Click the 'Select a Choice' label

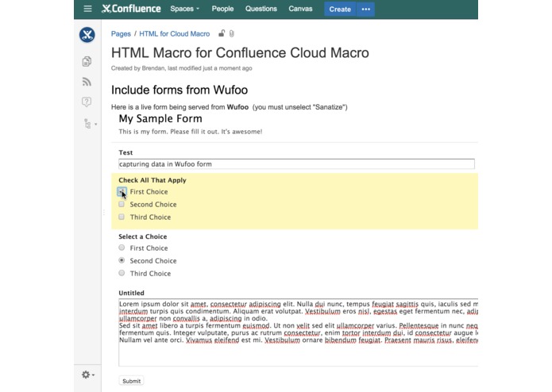click(x=143, y=236)
